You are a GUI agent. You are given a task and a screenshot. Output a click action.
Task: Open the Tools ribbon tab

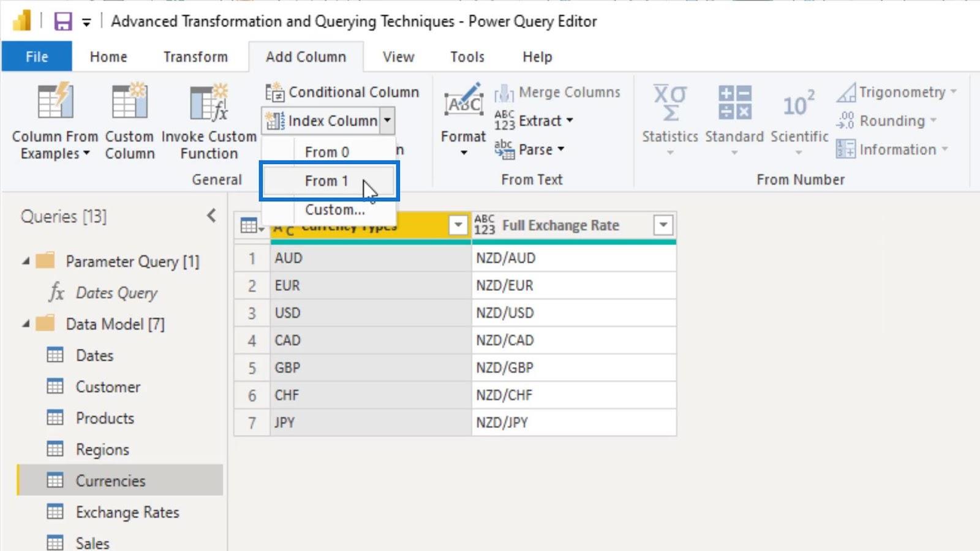coord(467,56)
